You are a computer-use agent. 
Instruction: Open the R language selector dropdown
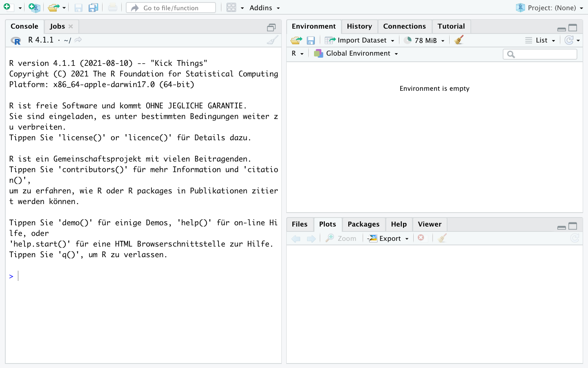298,54
